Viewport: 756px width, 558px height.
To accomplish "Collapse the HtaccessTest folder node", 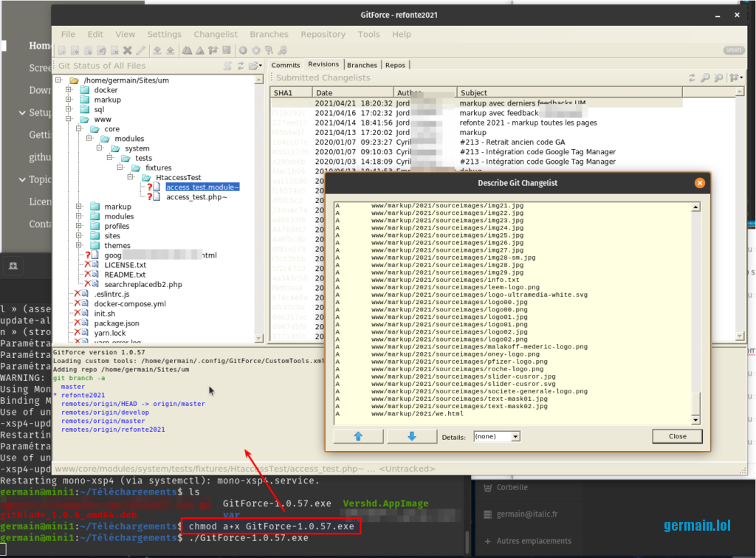I will pyautogui.click(x=128, y=178).
